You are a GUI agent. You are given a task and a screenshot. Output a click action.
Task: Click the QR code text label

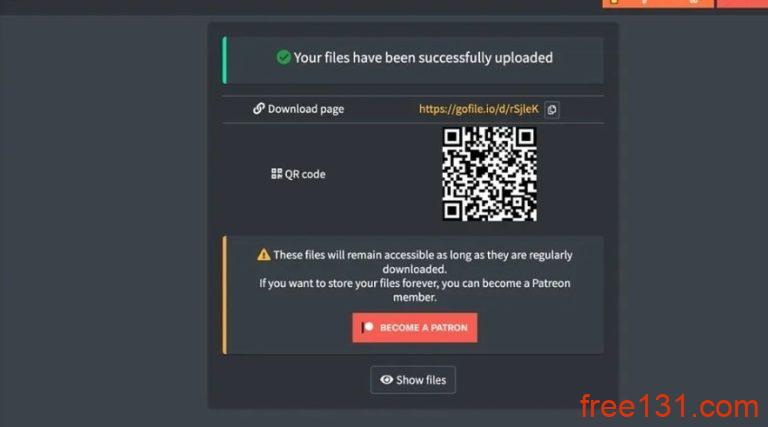[305, 174]
